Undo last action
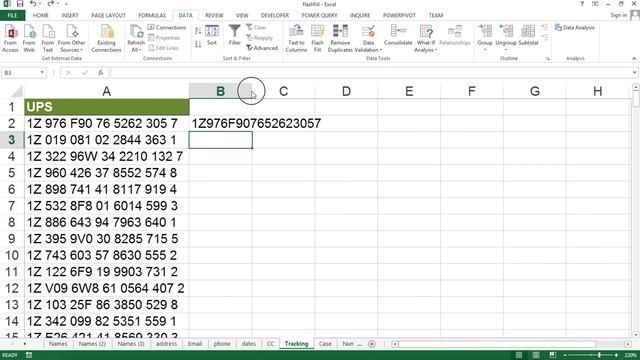640x360 pixels. (33, 4)
